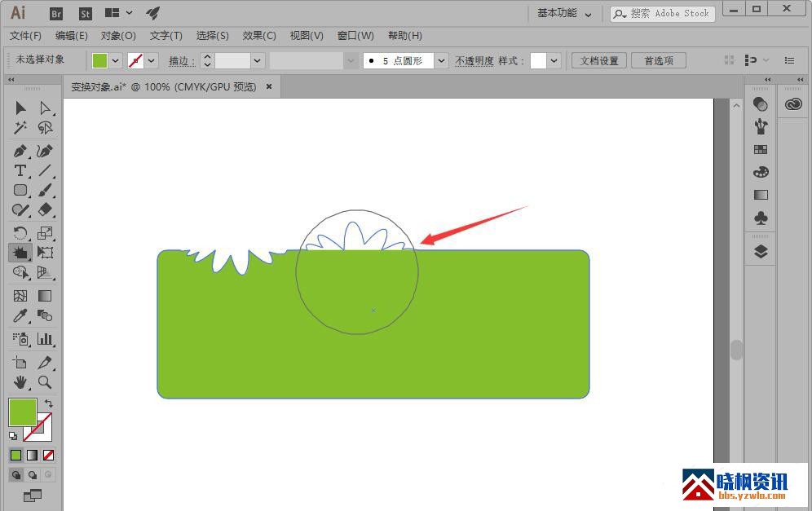Open Adobe Stock via St icon
This screenshot has width=812, height=511.
[86, 14]
